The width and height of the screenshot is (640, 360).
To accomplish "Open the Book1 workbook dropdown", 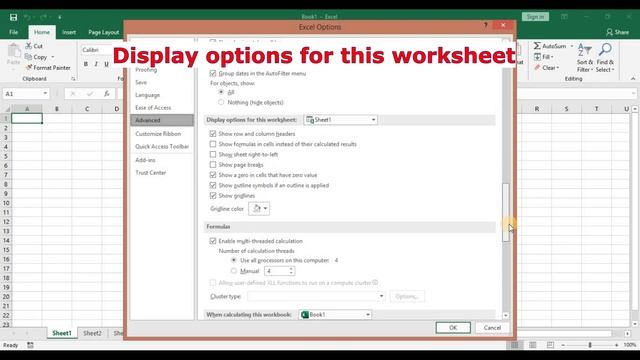I will tap(335, 315).
